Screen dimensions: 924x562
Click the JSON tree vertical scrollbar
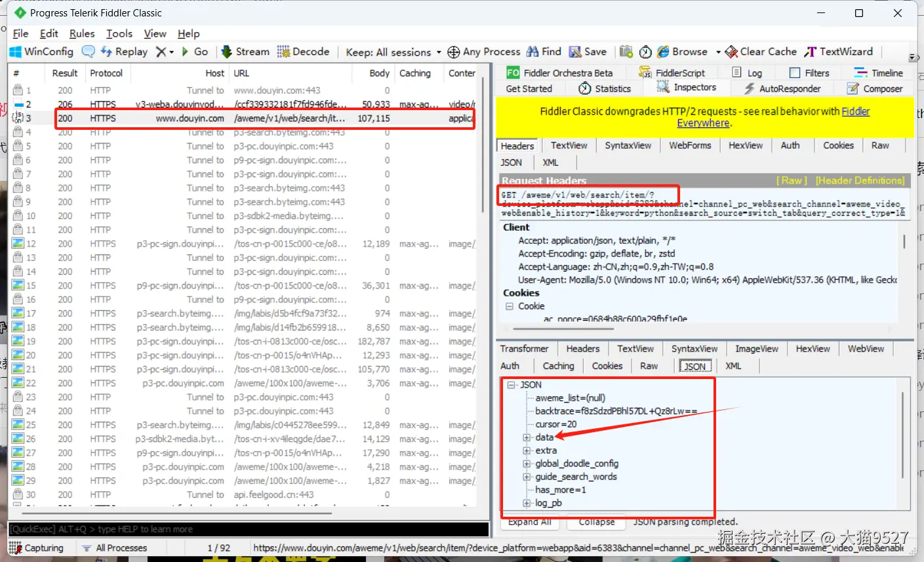tap(904, 435)
